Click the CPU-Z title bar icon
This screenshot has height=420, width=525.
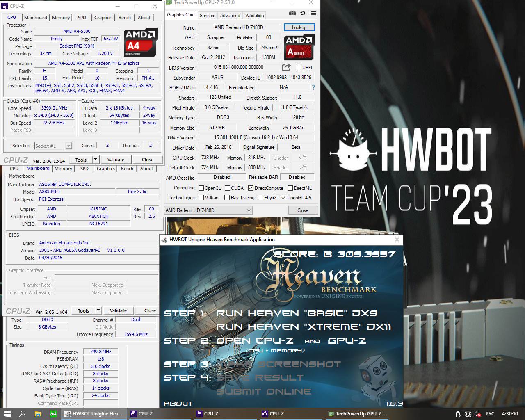[x=5, y=6]
